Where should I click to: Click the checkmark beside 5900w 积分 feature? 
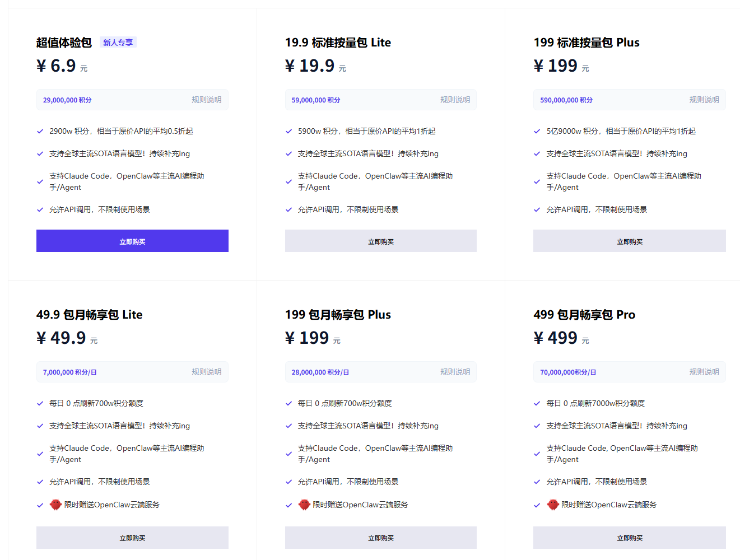(x=288, y=131)
